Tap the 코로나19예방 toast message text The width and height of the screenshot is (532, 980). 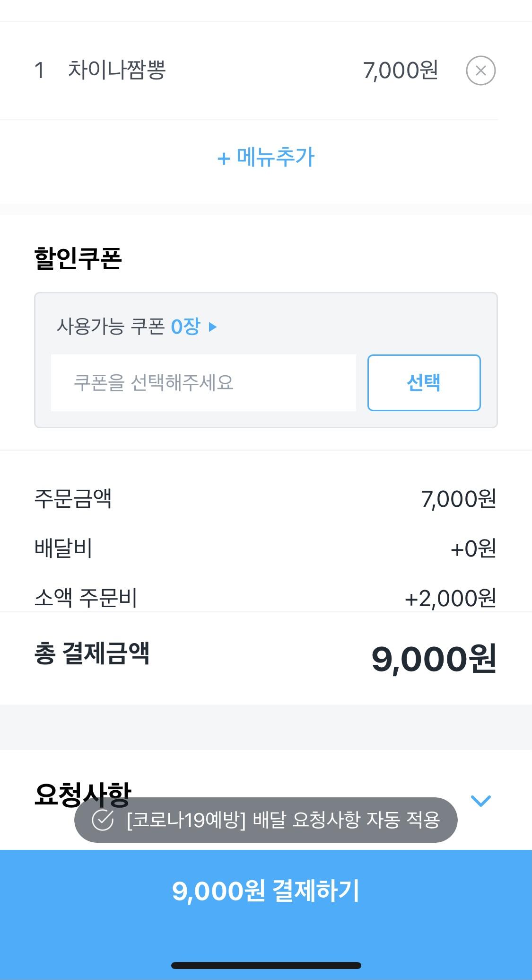[x=283, y=820]
